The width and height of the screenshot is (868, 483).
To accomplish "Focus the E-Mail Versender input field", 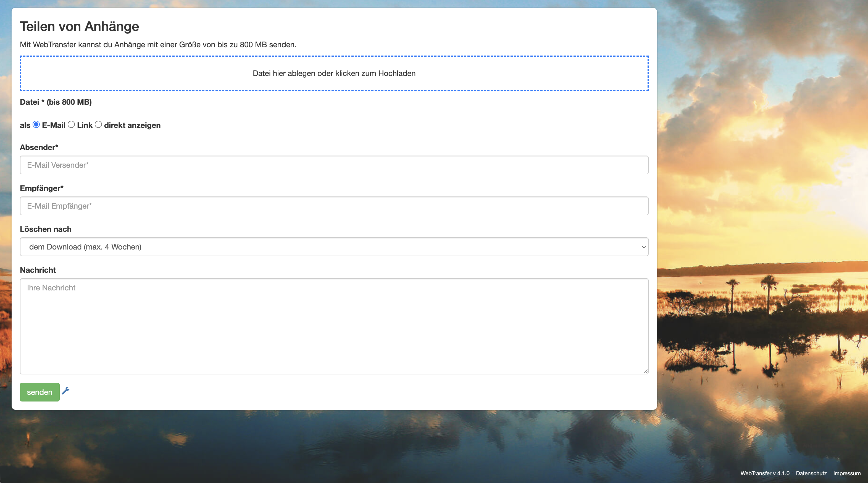I will [334, 165].
